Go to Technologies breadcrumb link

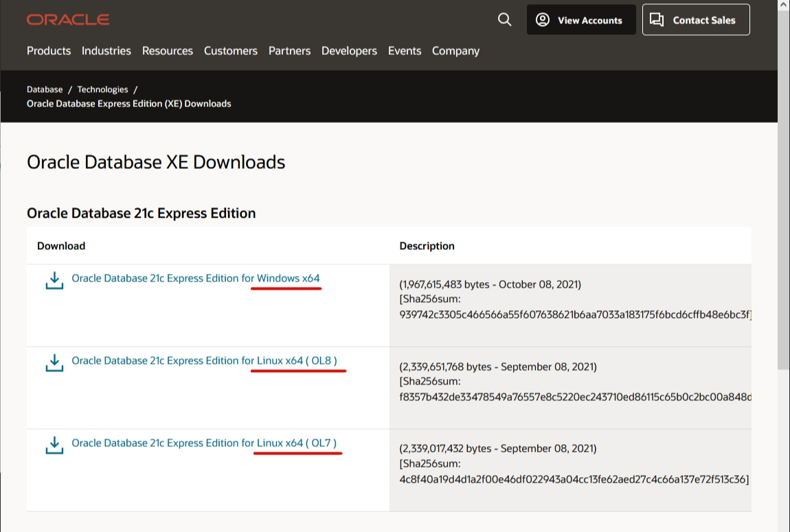coord(102,90)
